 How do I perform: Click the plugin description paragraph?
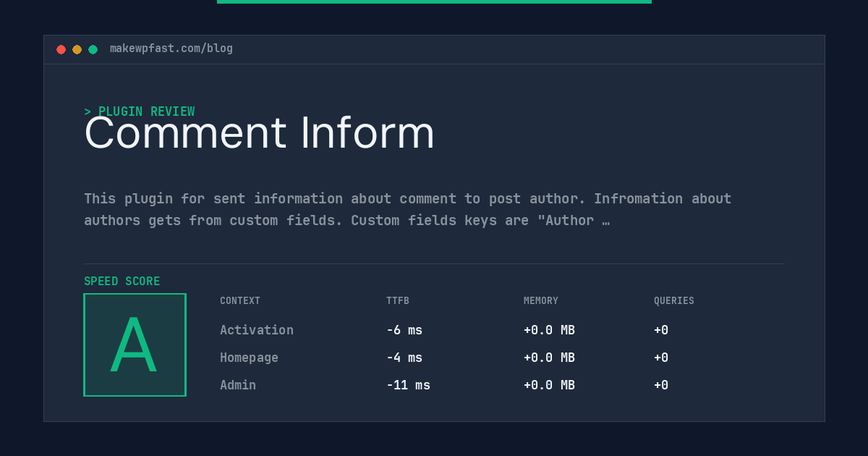pyautogui.click(x=407, y=209)
